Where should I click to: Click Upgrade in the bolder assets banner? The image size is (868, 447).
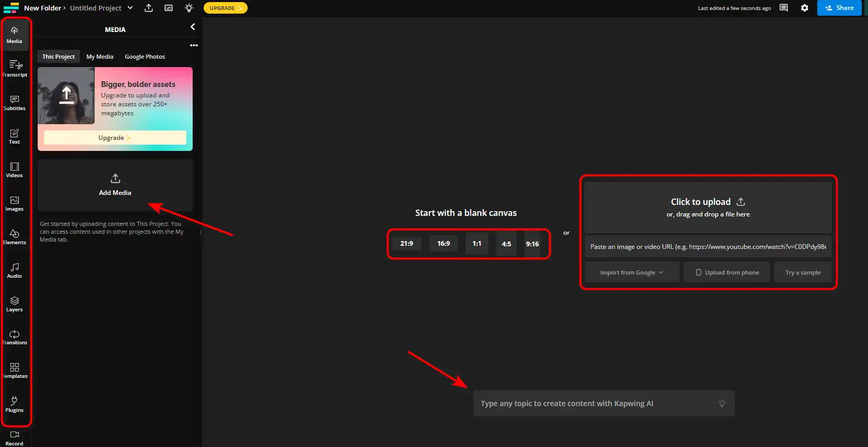tap(115, 138)
